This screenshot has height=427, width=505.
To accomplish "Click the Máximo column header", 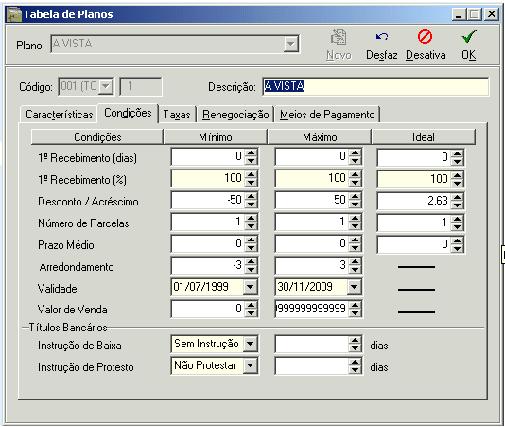I will pos(320,137).
